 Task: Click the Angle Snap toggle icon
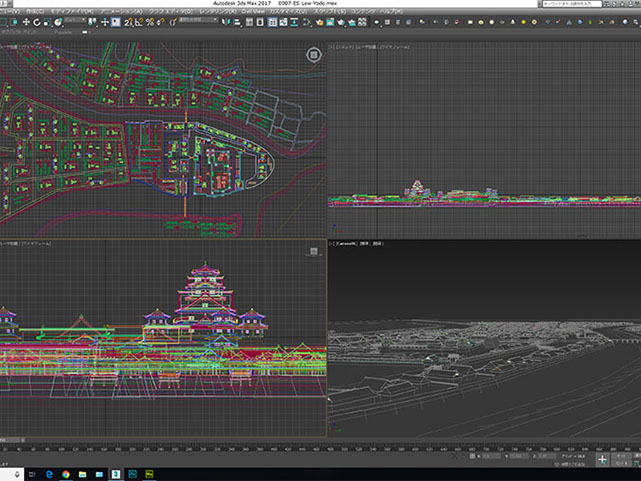pyautogui.click(x=140, y=22)
